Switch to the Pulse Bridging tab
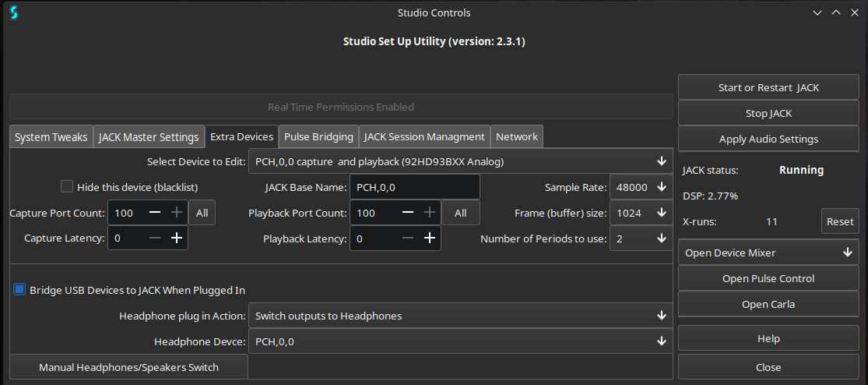This screenshot has height=385, width=868. click(318, 136)
